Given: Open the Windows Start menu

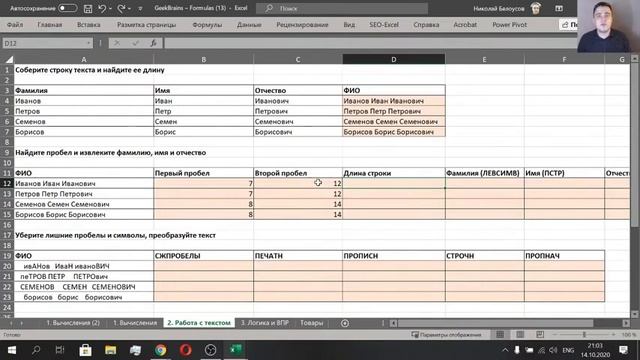Looking at the screenshot, I should tap(12, 350).
